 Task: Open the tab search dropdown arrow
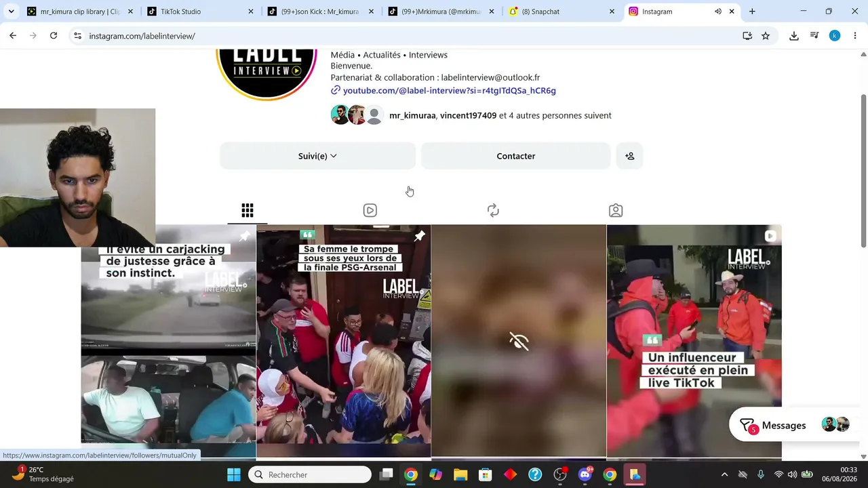point(11,12)
